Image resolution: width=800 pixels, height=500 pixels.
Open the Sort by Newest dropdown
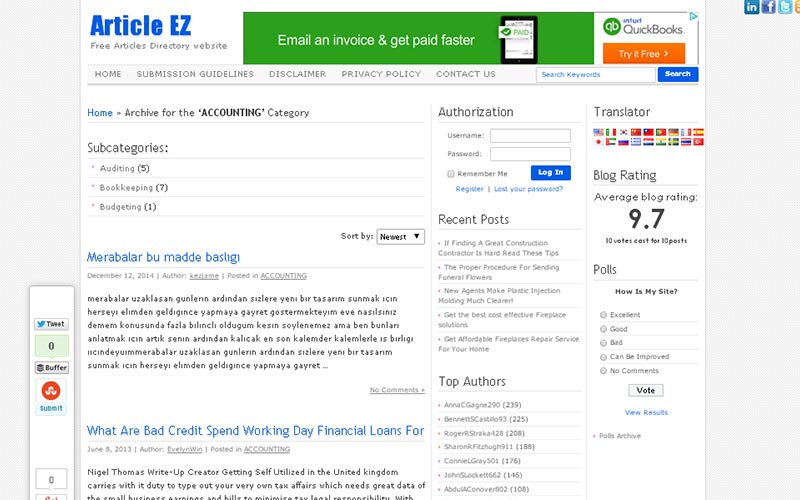pos(401,237)
